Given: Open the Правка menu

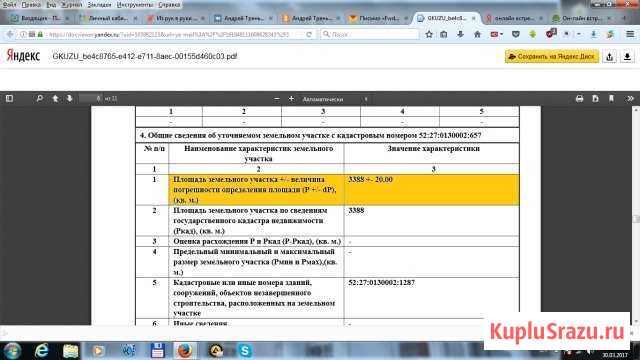Looking at the screenshot, I should click(x=31, y=4).
